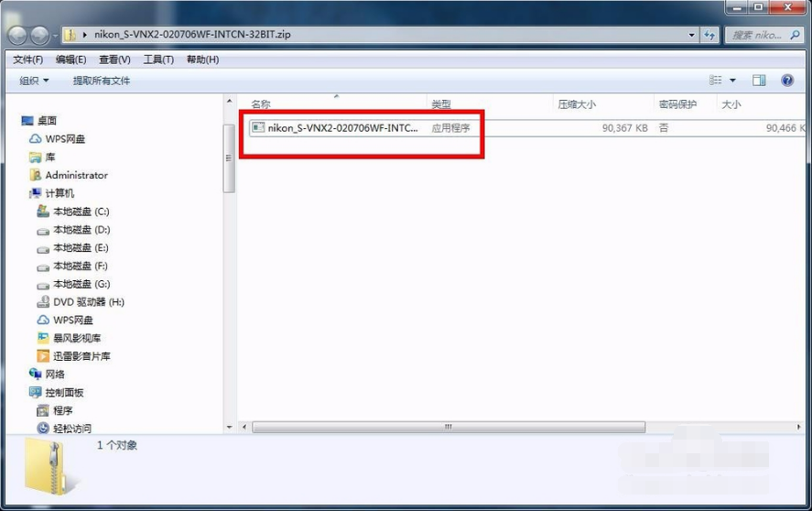Click the horizontal scrollbar in file list
The width and height of the screenshot is (812, 511).
pyautogui.click(x=448, y=428)
